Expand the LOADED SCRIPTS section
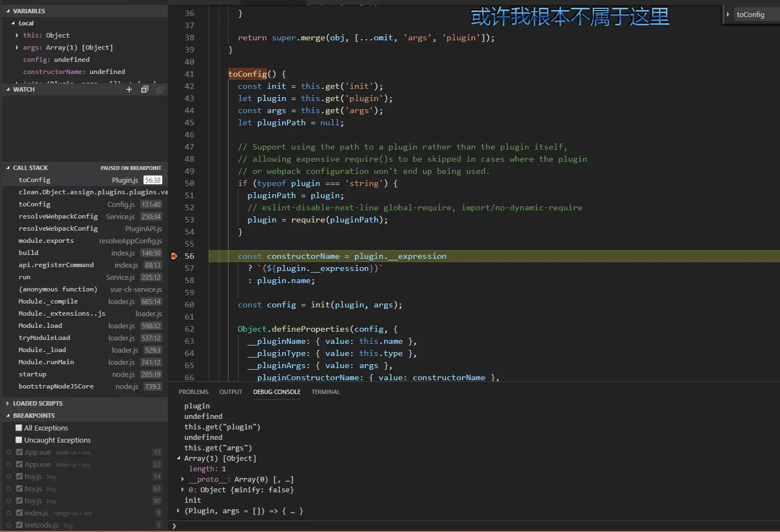Viewport: 780px width, 532px height. pos(8,403)
